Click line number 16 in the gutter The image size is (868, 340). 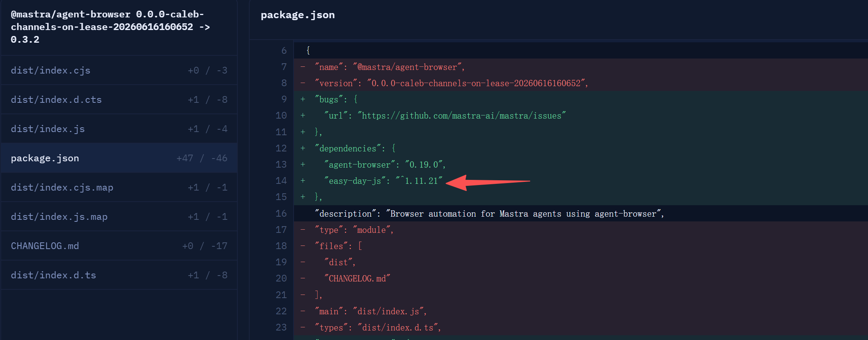tap(281, 213)
